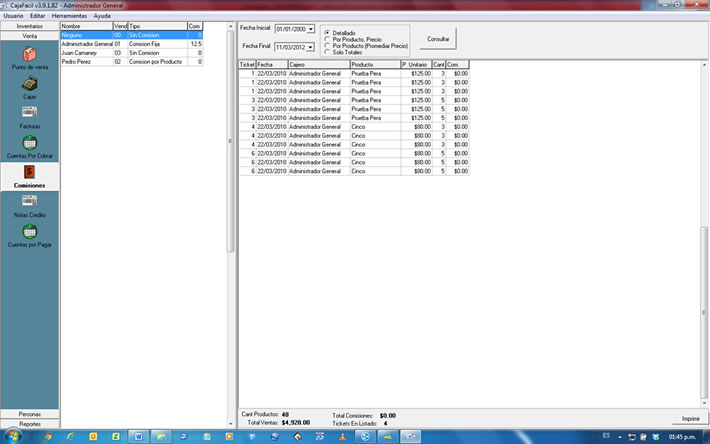Viewport: 710px width, 444px height.
Task: Choose Por Producto, Precio radio option
Action: pyautogui.click(x=326, y=39)
